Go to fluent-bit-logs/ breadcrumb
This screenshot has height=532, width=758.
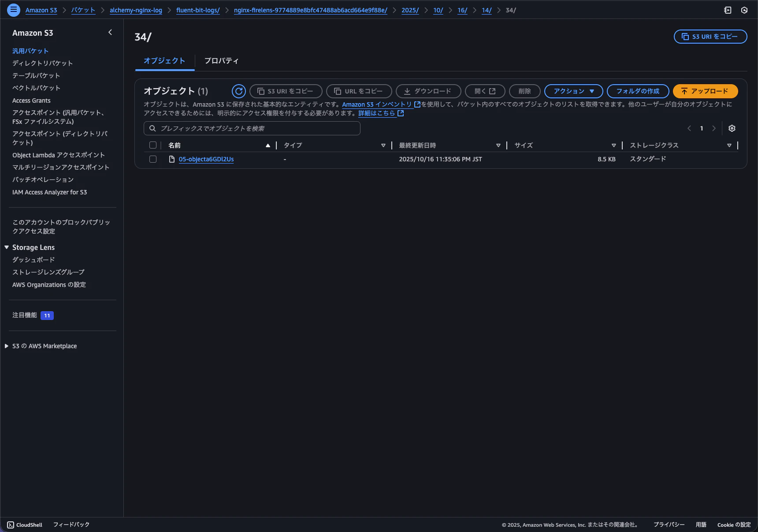tap(198, 10)
